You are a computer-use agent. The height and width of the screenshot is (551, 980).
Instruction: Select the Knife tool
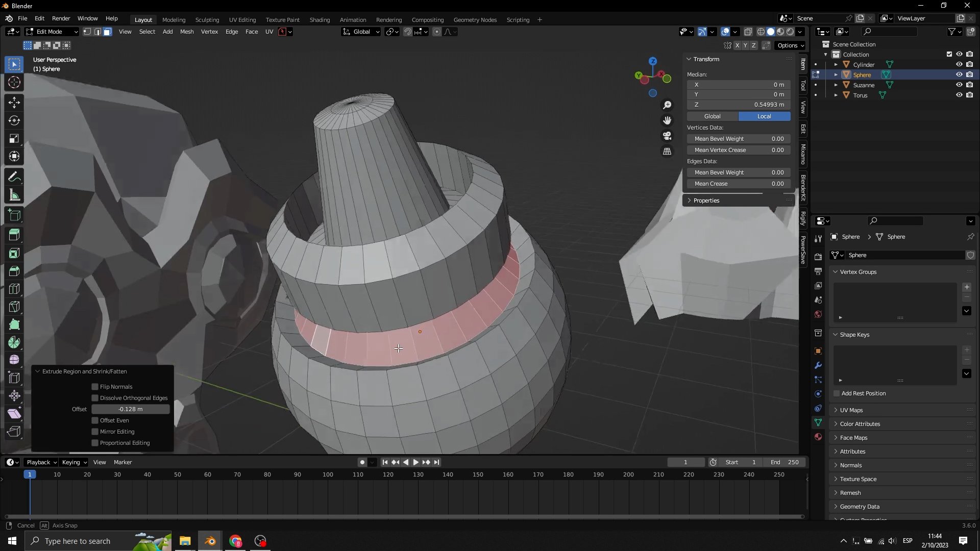point(14,307)
